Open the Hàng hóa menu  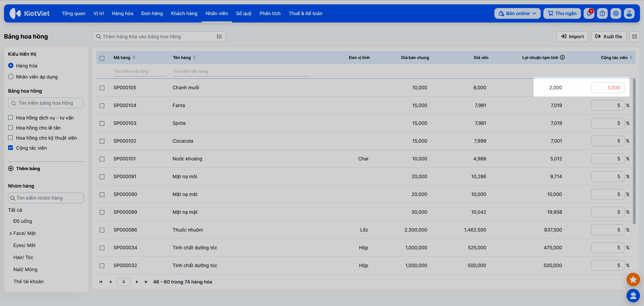point(122,13)
